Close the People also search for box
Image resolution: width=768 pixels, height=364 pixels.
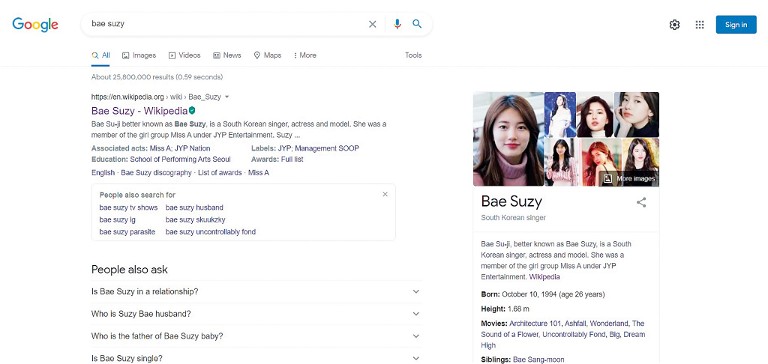coord(385,194)
